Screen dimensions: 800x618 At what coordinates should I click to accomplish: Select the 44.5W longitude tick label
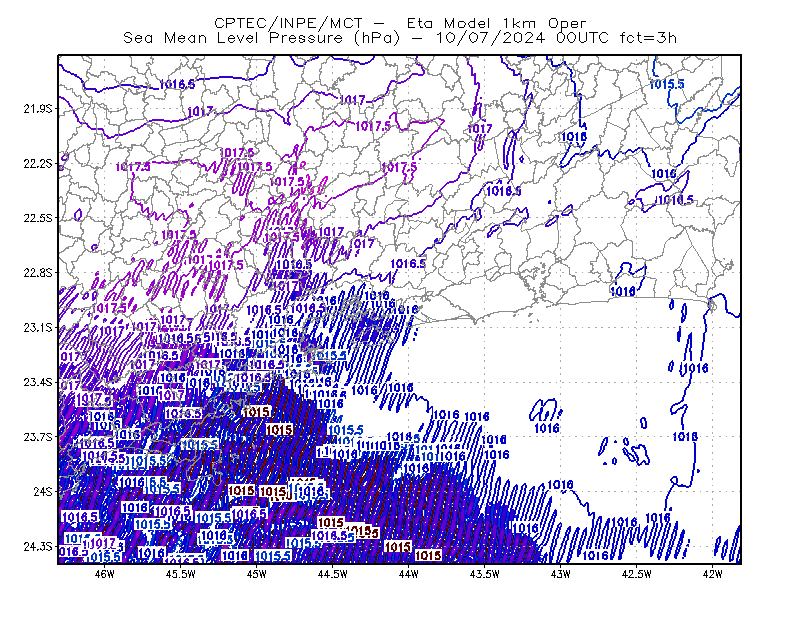(x=332, y=574)
